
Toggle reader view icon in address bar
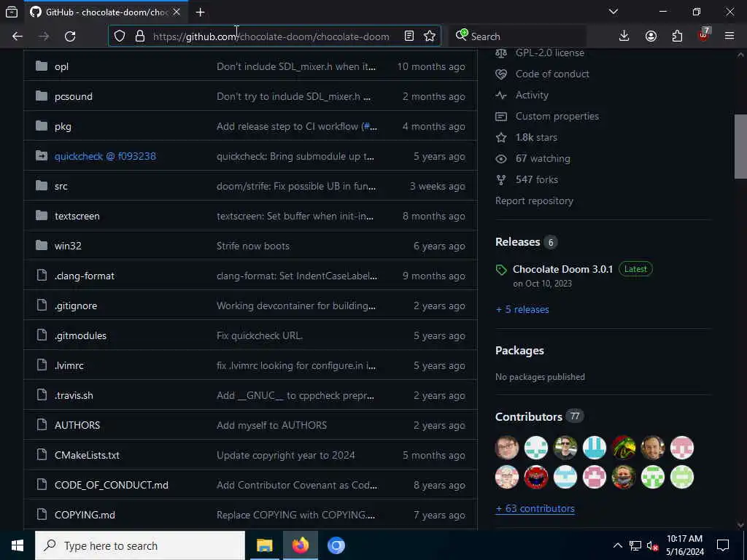click(409, 36)
